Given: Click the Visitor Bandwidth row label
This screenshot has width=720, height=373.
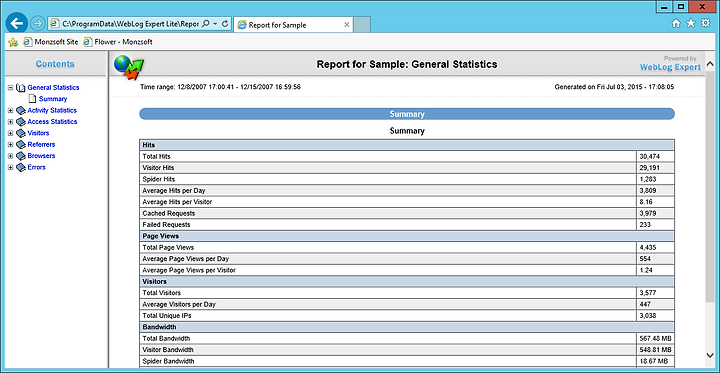Looking at the screenshot, I should tap(168, 350).
